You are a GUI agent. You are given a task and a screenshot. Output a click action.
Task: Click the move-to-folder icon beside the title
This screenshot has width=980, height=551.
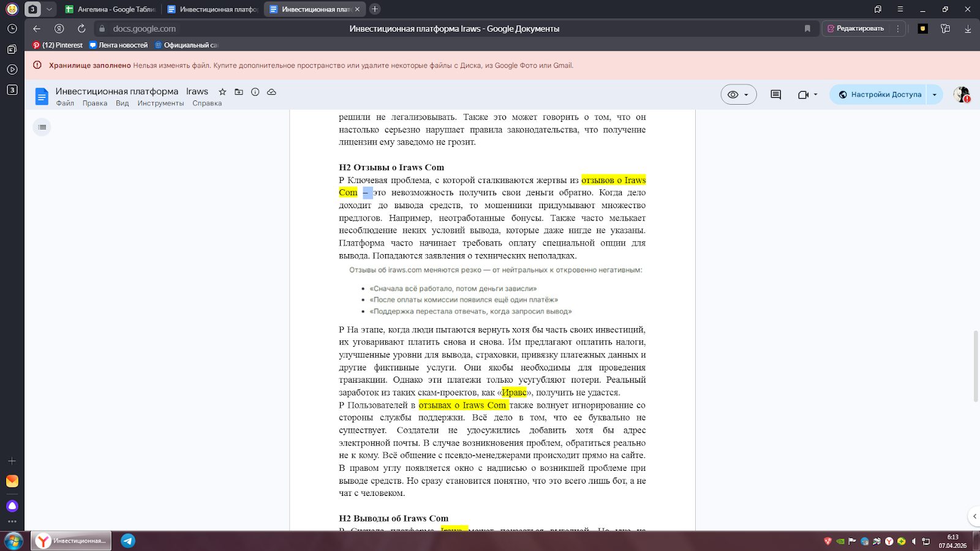click(239, 92)
